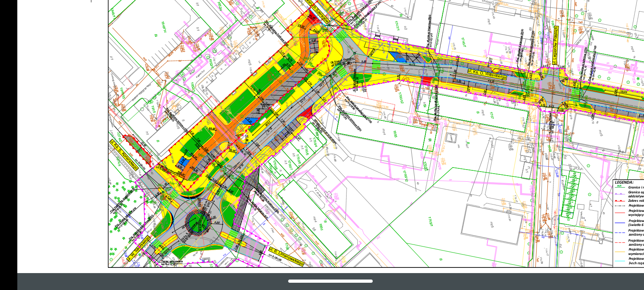Click the LEGENDA heading
Image resolution: width=644 pixels, height=290 pixels.
(x=624, y=182)
